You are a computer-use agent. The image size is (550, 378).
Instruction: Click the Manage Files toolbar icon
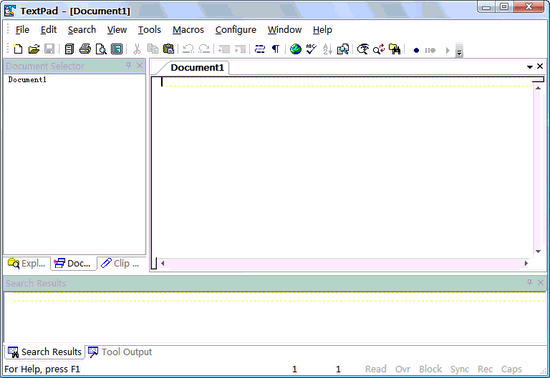tap(69, 49)
